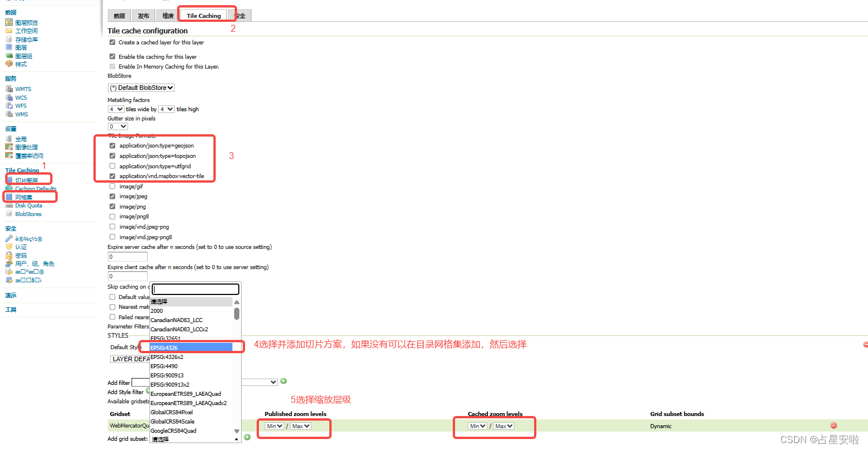Switch to the 维度 tab
The width and height of the screenshot is (868, 450).
click(168, 16)
